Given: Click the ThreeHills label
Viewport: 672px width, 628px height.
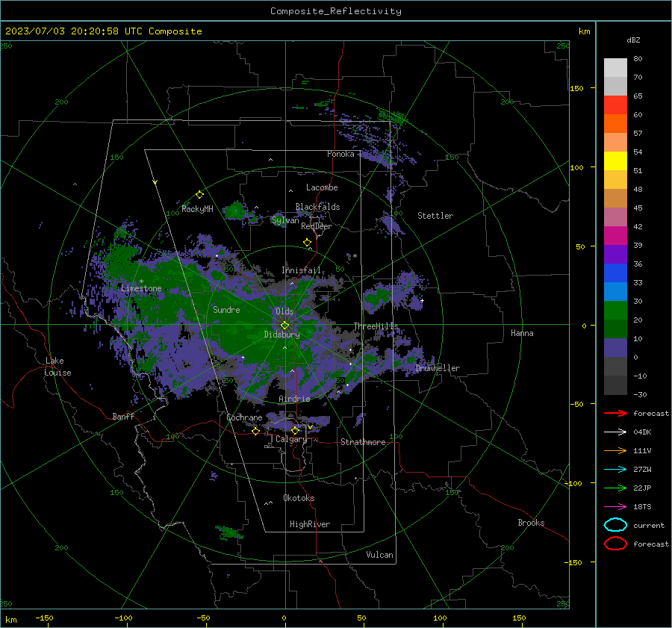Looking at the screenshot, I should 376,326.
